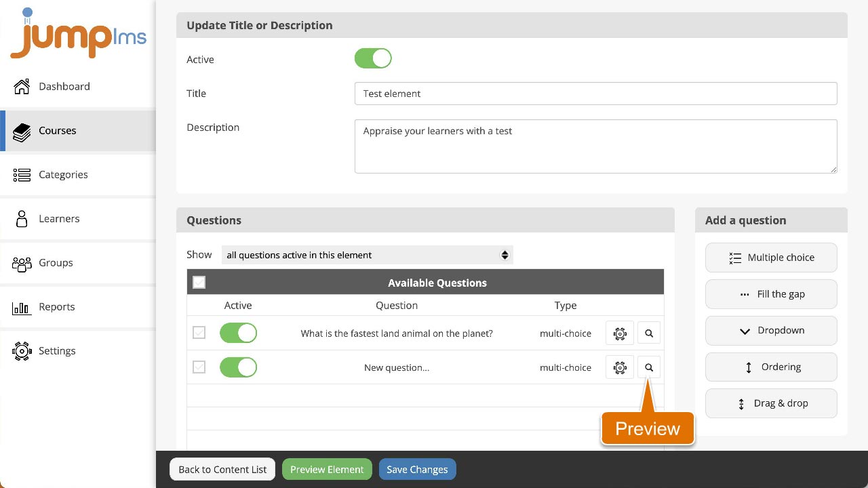The height and width of the screenshot is (488, 868).
Task: Toggle Active switch for New question row
Action: (x=238, y=367)
